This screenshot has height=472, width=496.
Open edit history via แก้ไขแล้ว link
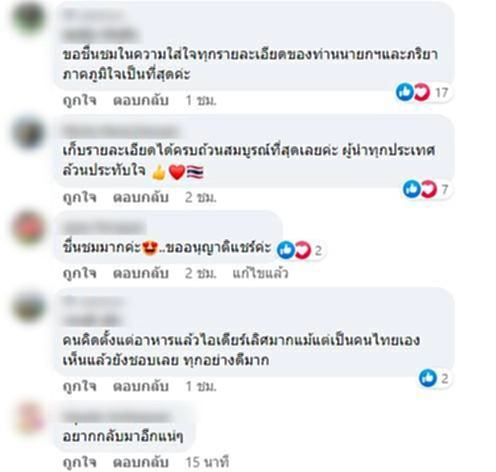point(260,273)
